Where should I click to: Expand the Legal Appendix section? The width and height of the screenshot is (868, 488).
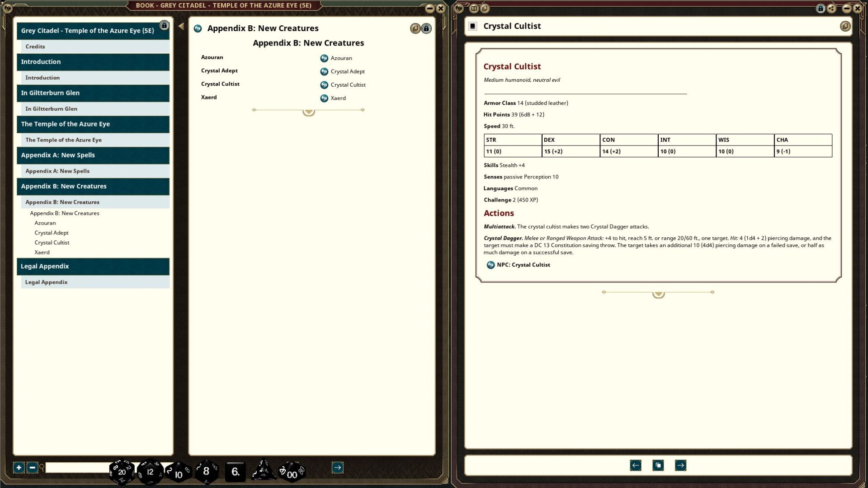93,267
